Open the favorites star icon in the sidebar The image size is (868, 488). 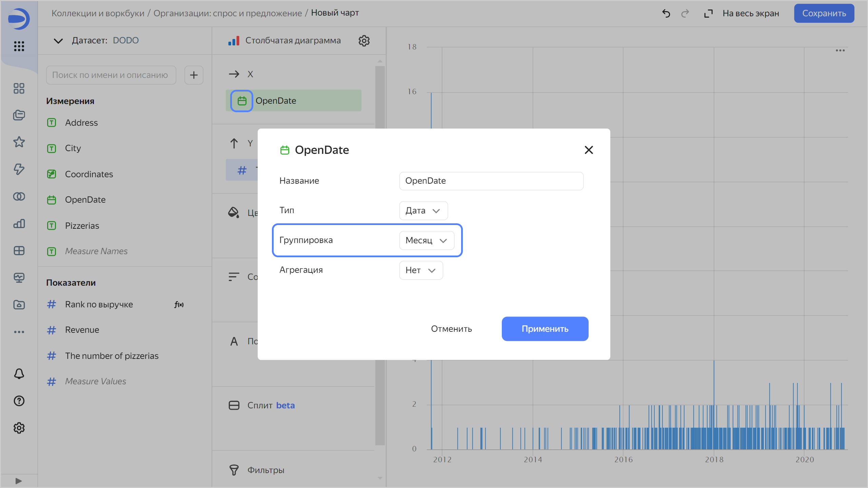[x=19, y=142]
